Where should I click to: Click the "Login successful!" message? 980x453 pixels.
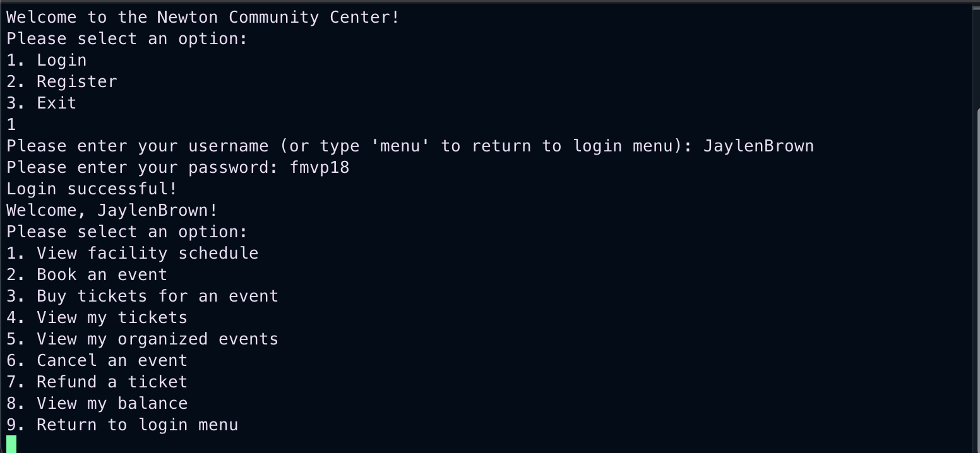(x=92, y=189)
